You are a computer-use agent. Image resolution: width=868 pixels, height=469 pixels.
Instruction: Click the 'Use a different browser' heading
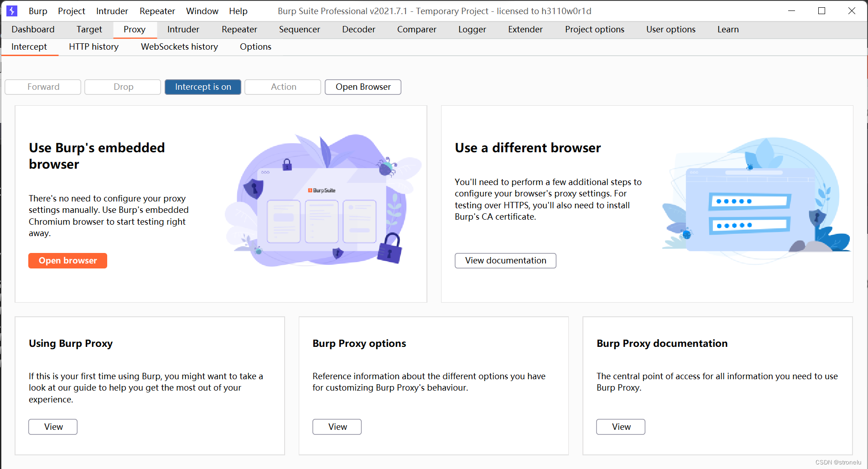pyautogui.click(x=528, y=148)
